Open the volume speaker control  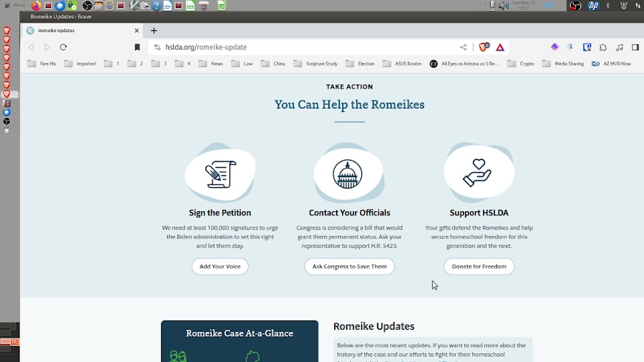tap(503, 6)
